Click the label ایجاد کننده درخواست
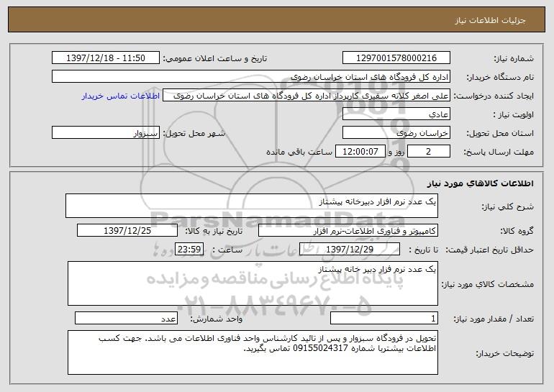The height and width of the screenshot is (392, 554). tap(494, 96)
